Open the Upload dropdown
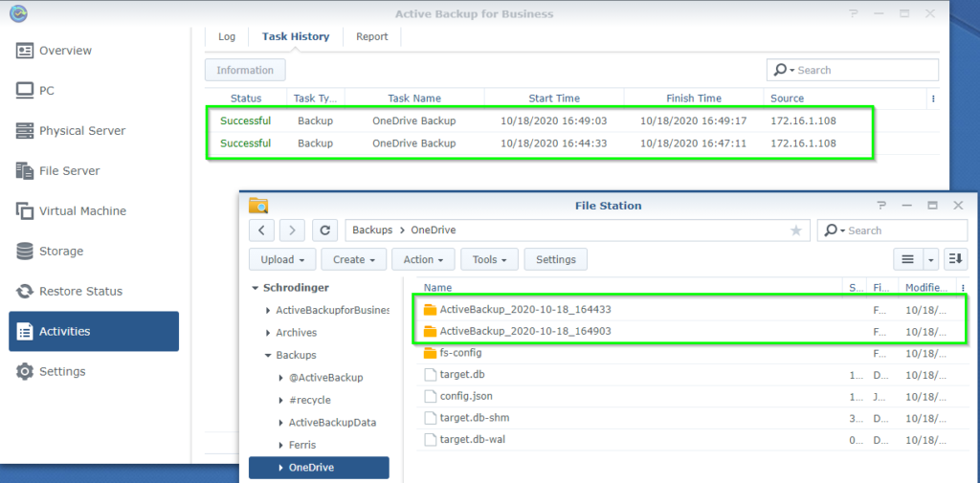This screenshot has height=483, width=980. pos(282,259)
